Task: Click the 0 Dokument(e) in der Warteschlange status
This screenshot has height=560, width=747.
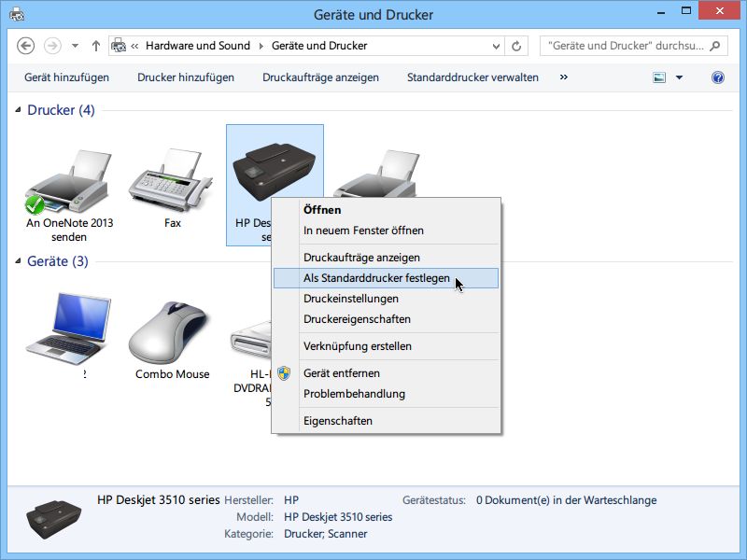Action: pyautogui.click(x=567, y=500)
